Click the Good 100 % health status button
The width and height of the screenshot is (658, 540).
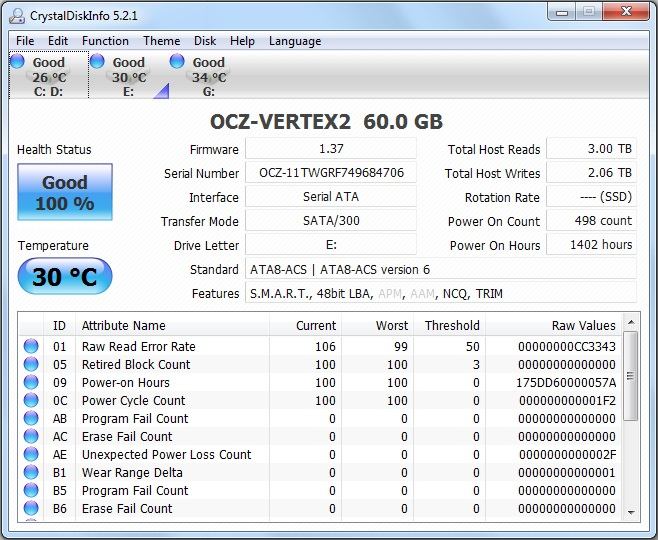[65, 192]
